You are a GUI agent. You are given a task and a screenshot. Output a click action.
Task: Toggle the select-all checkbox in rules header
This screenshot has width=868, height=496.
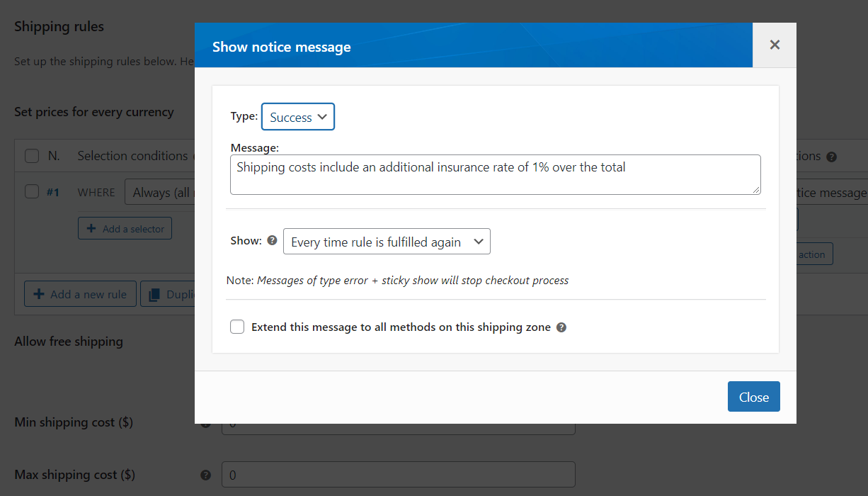click(32, 156)
